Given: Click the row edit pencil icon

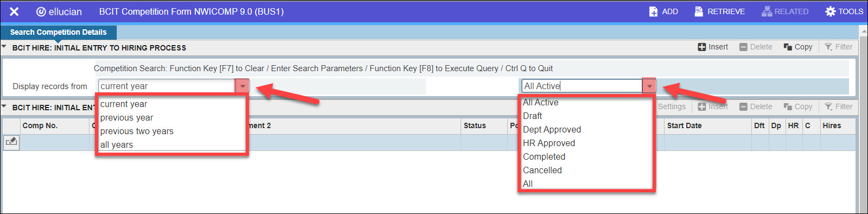Looking at the screenshot, I should 11,142.
